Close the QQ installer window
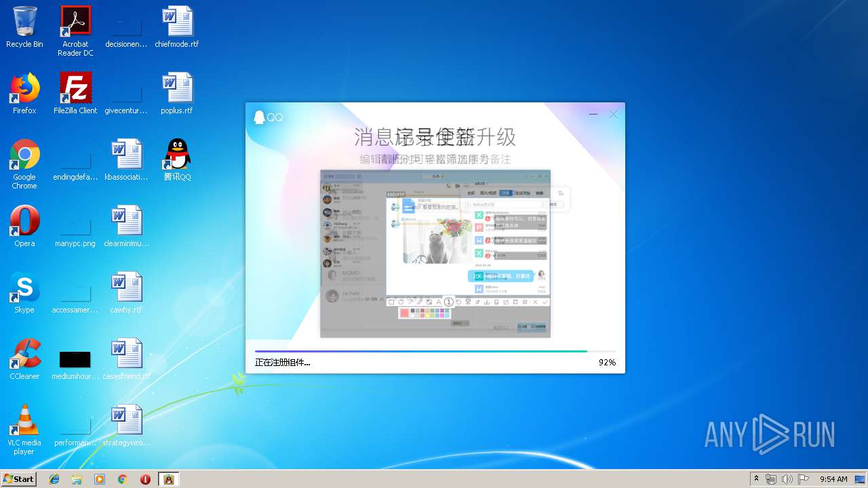The width and height of the screenshot is (868, 488). click(x=614, y=115)
